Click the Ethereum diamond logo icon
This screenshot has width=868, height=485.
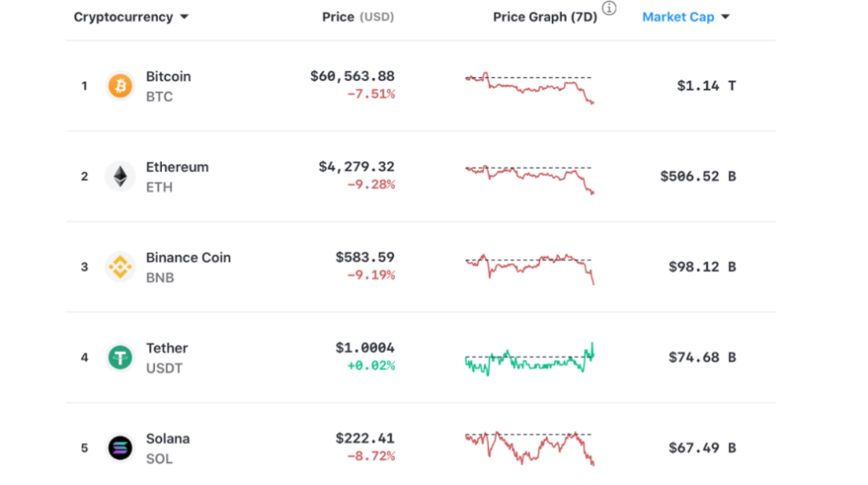(x=120, y=176)
